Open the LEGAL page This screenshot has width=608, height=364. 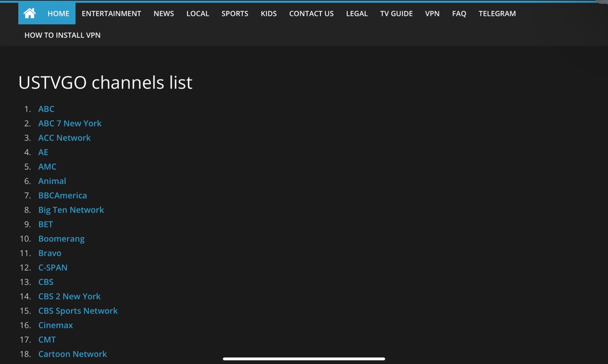click(357, 14)
